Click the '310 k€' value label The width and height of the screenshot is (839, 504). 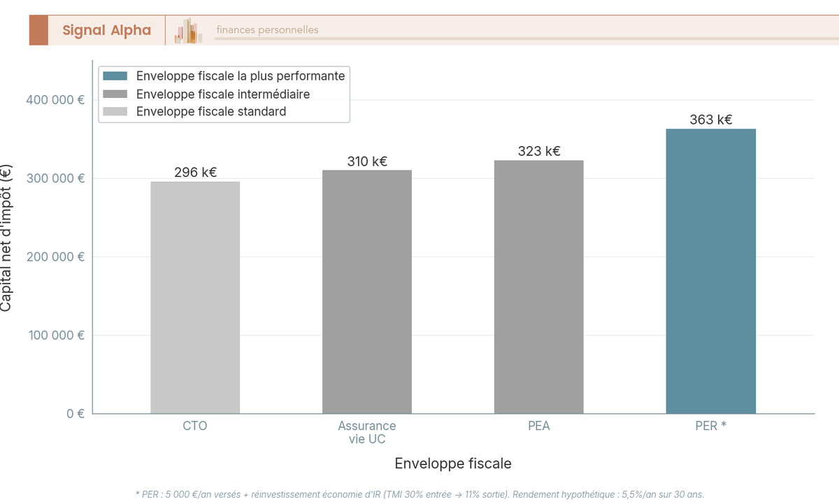click(367, 161)
